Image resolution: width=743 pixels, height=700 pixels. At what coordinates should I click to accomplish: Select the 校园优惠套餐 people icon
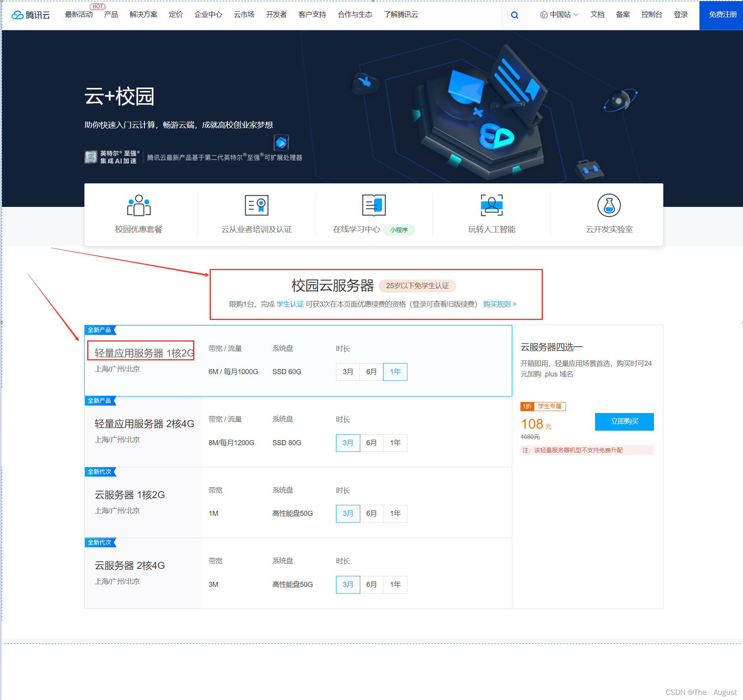coord(139,205)
